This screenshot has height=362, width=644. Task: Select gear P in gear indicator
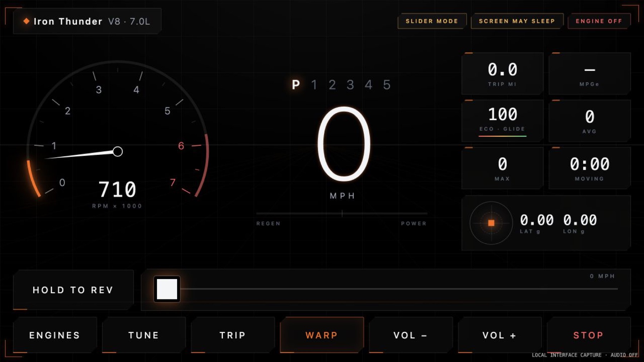pyautogui.click(x=296, y=85)
